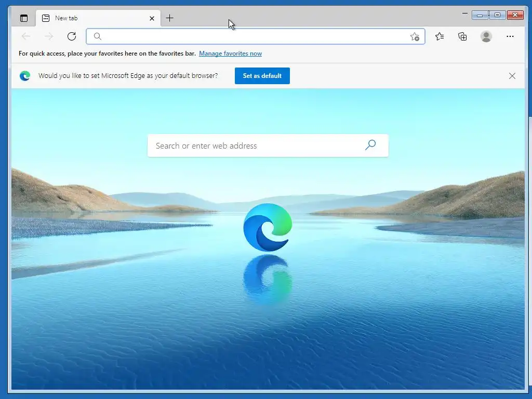Add this page to favorites star
Viewport: 532px width, 399px height.
(x=415, y=37)
